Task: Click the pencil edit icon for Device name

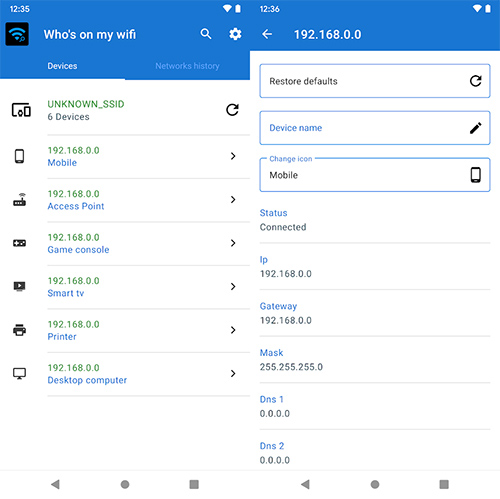Action: coord(475,128)
